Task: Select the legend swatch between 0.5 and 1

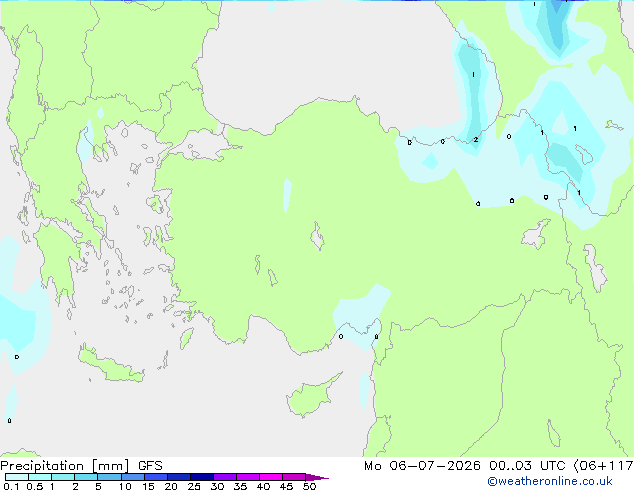Action: [40, 477]
